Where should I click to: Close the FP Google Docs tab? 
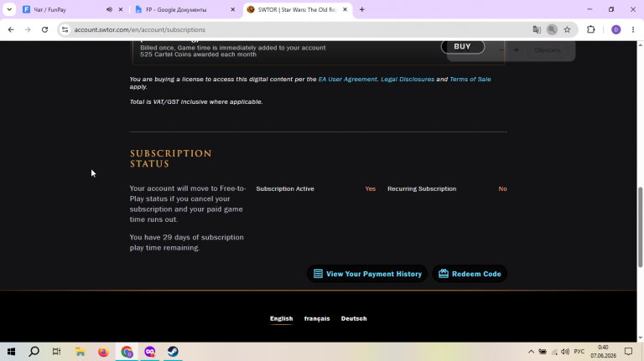click(233, 9)
